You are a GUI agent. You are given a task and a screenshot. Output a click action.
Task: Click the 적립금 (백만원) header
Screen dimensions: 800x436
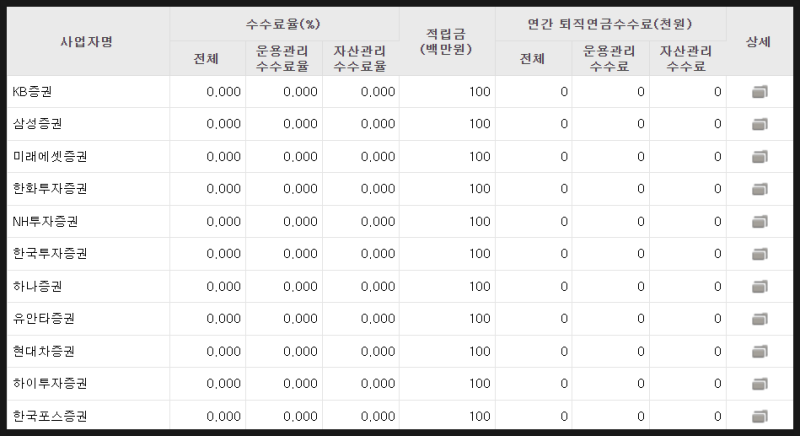[x=446, y=42]
